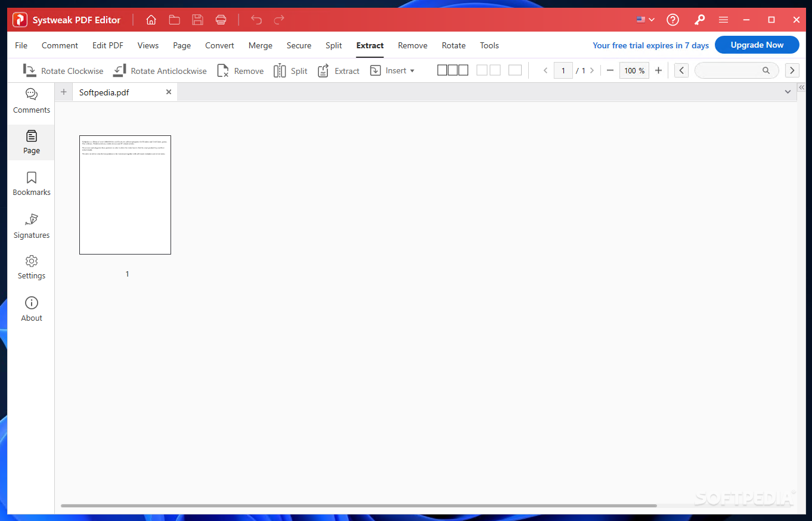Select page 1 thumbnail

click(x=125, y=195)
